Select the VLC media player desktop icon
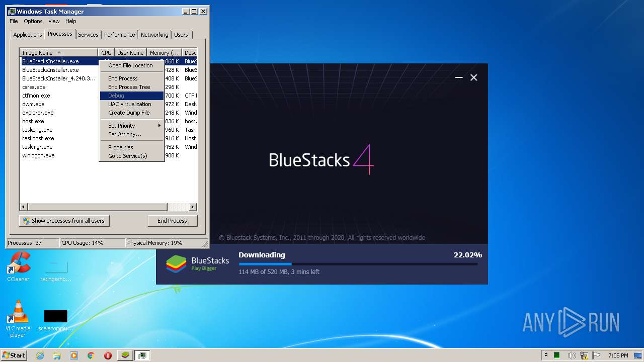Image resolution: width=644 pixels, height=362 pixels. click(18, 319)
